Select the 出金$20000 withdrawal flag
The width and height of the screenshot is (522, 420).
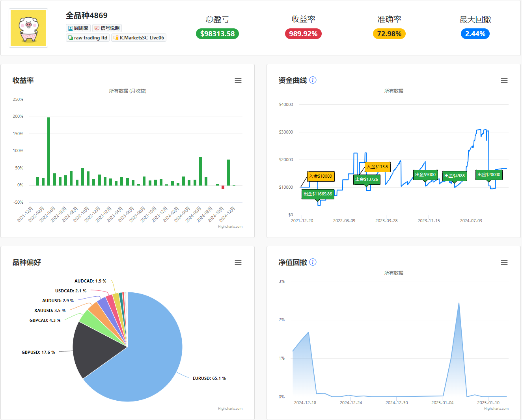[489, 175]
